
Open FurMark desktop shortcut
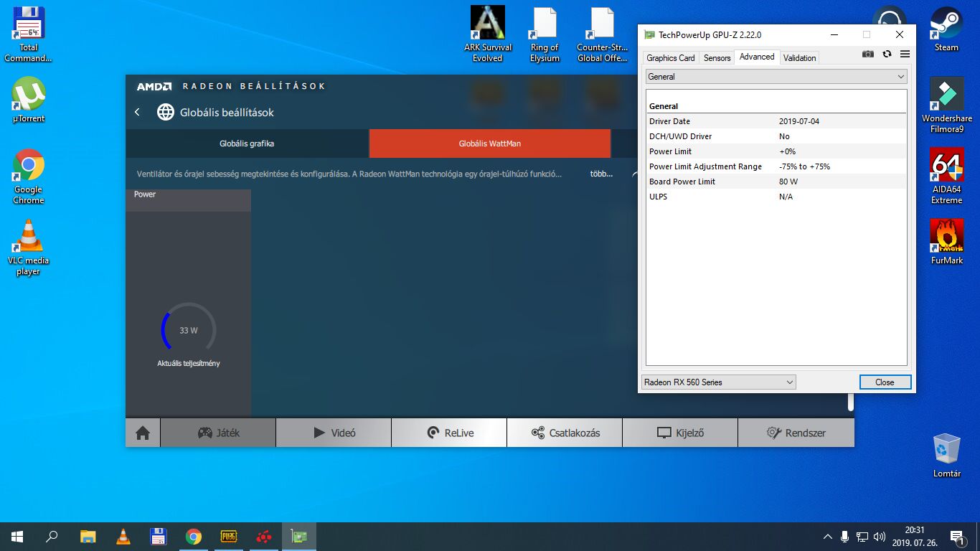click(x=947, y=242)
